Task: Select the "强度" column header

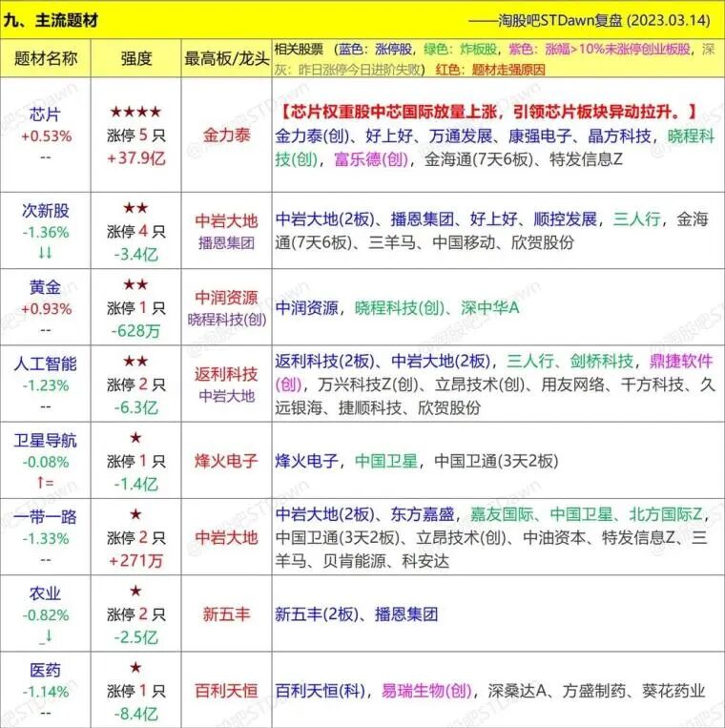Action: click(x=136, y=58)
